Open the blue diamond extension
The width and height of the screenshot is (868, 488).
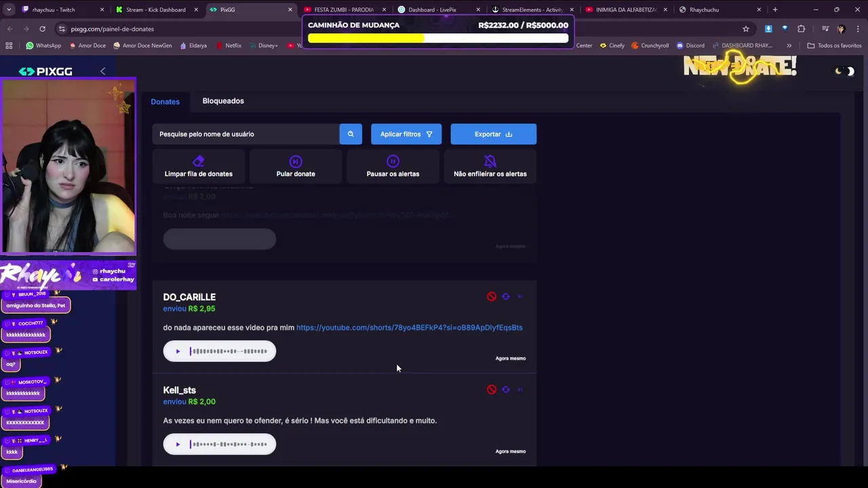[x=785, y=28]
